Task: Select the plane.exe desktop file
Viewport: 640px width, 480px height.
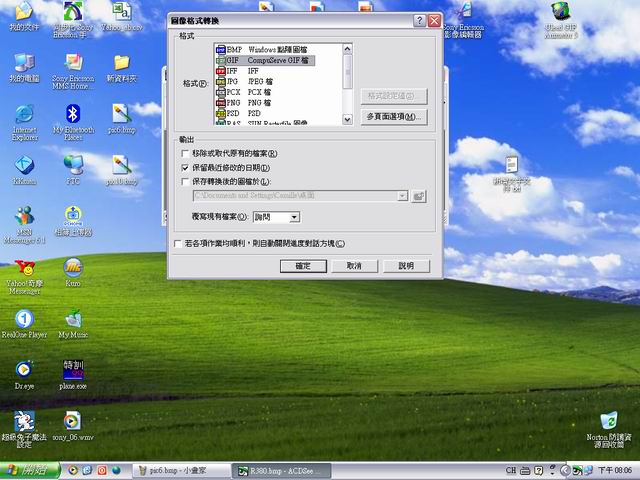Action: point(73,376)
